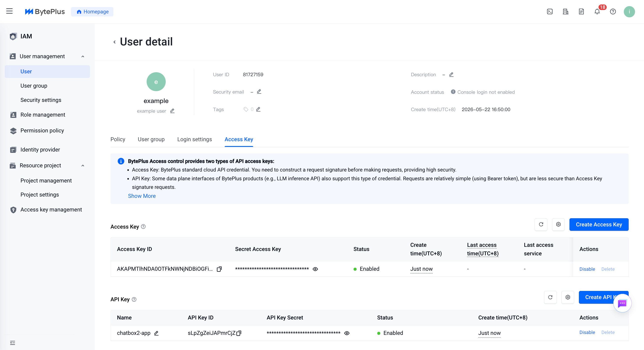Click the Create Access Key button
The image size is (644, 350).
(x=599, y=224)
